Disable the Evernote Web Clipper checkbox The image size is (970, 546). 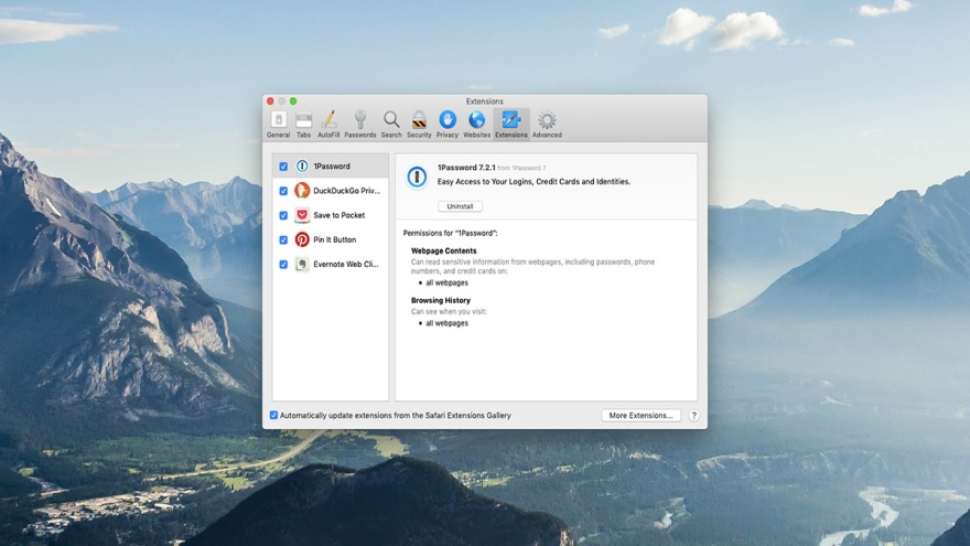(x=283, y=264)
